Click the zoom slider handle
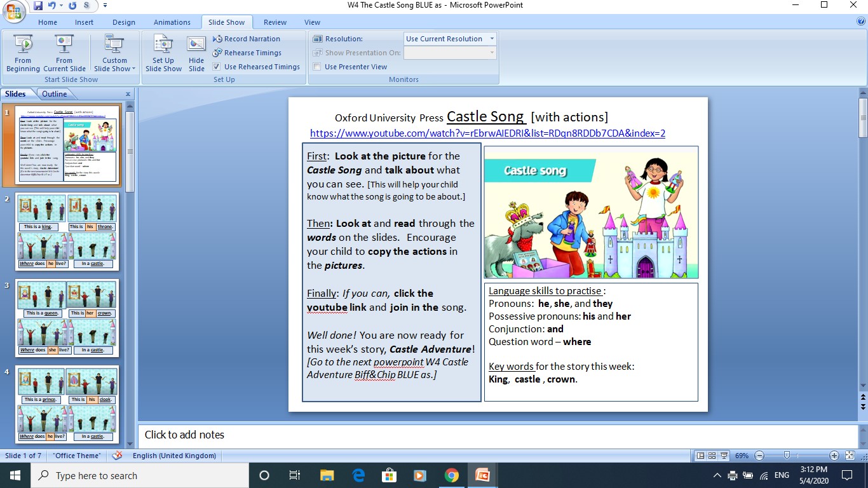 tap(787, 456)
